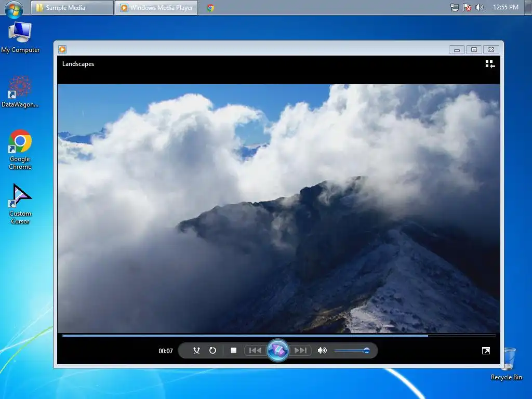View full screen using corner icon

point(486,351)
